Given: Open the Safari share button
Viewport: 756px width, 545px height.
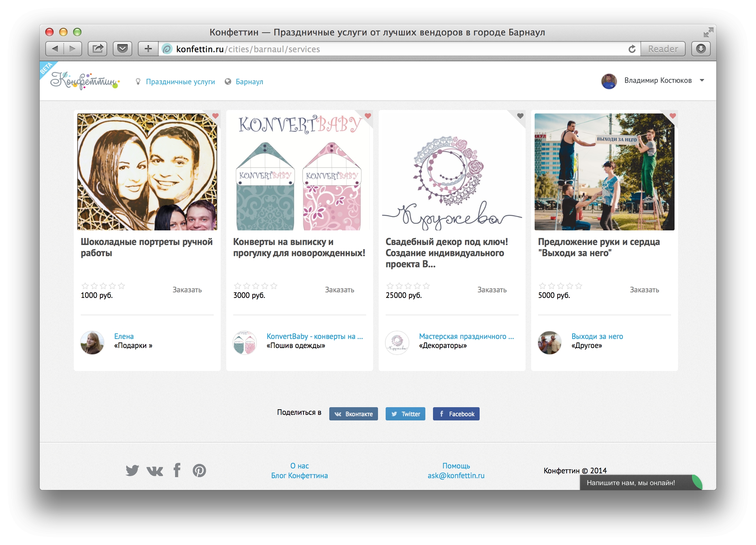Looking at the screenshot, I should click(97, 49).
